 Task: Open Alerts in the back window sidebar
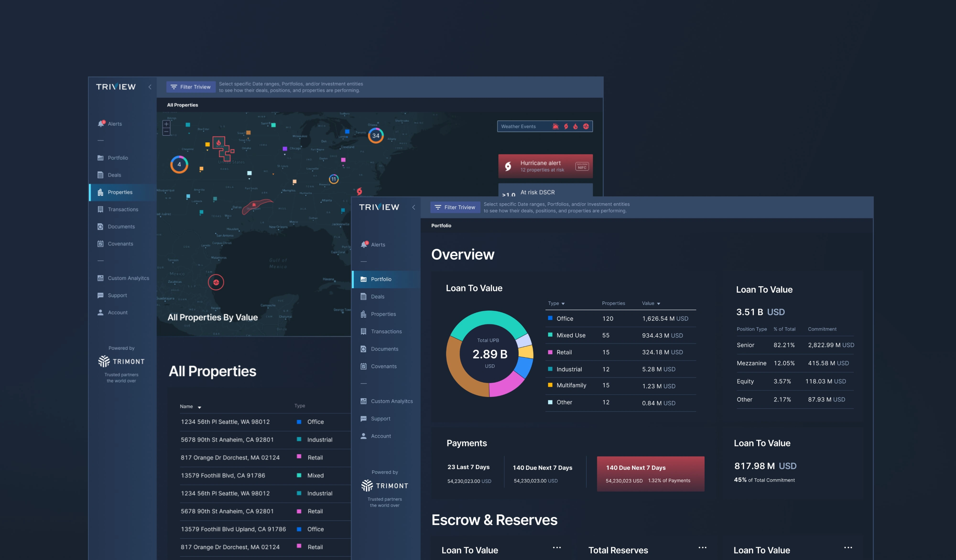[114, 124]
